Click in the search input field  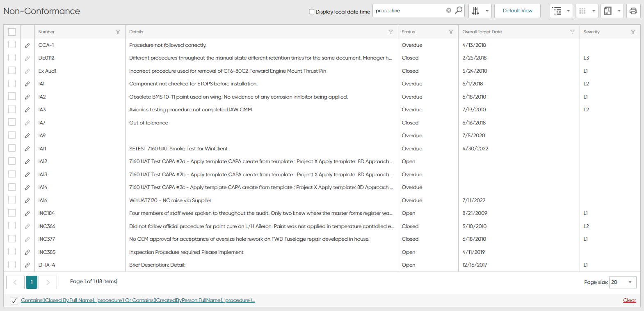(x=409, y=11)
